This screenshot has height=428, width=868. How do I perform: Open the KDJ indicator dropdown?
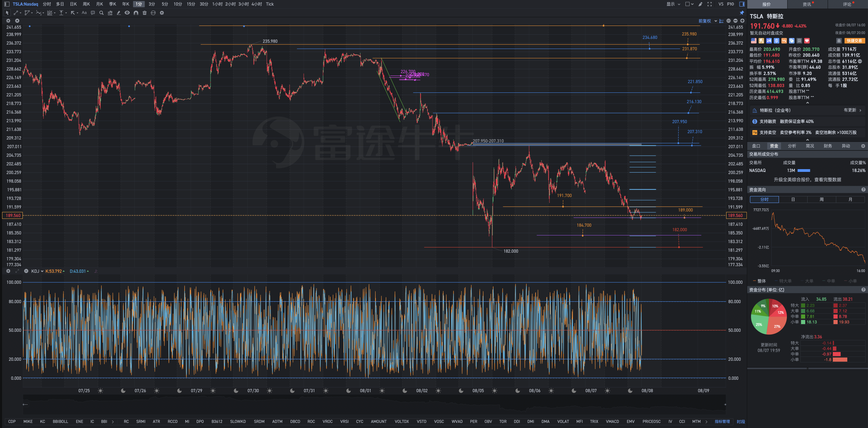[37, 271]
